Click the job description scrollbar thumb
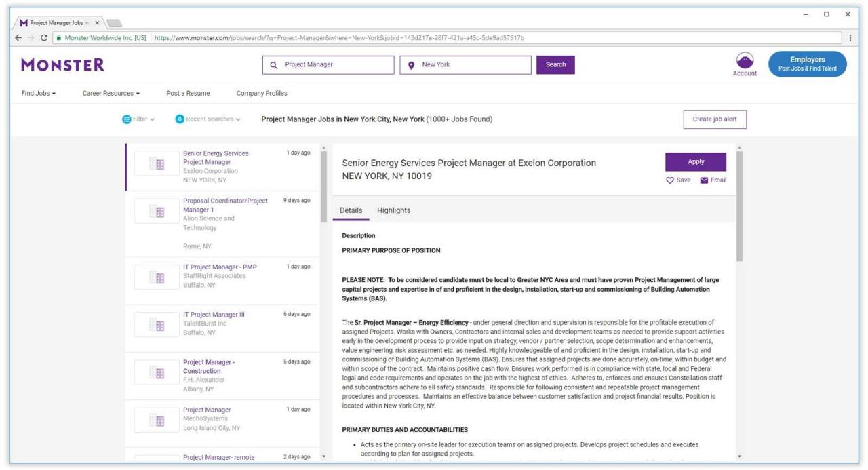Image resolution: width=868 pixels, height=470 pixels. coord(739,206)
